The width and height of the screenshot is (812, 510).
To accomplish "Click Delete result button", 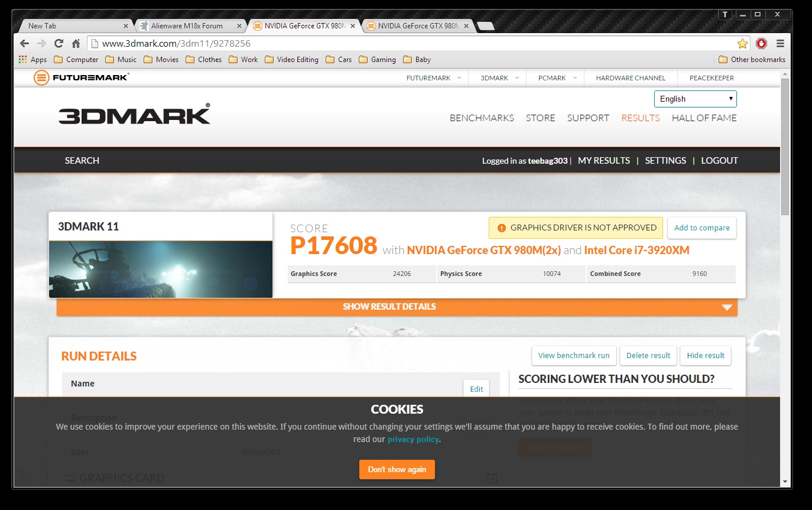I will (x=648, y=356).
